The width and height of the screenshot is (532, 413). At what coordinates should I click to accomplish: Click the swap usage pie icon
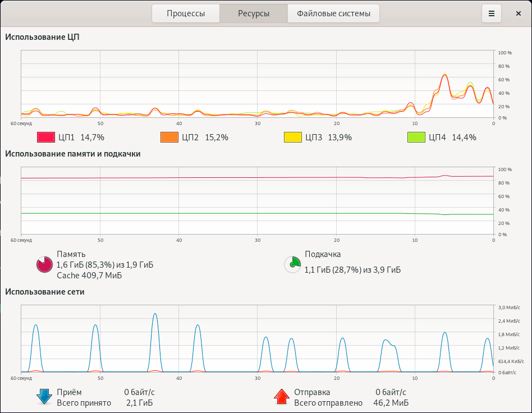(x=292, y=265)
